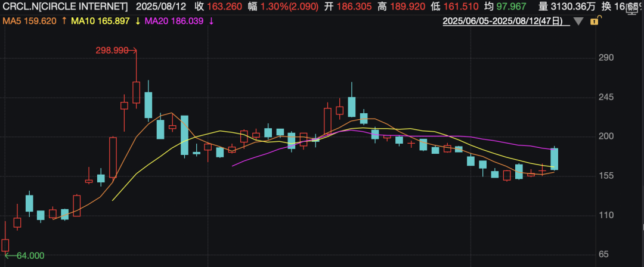
Task: Click the 200 price axis label
Action: click(x=606, y=136)
